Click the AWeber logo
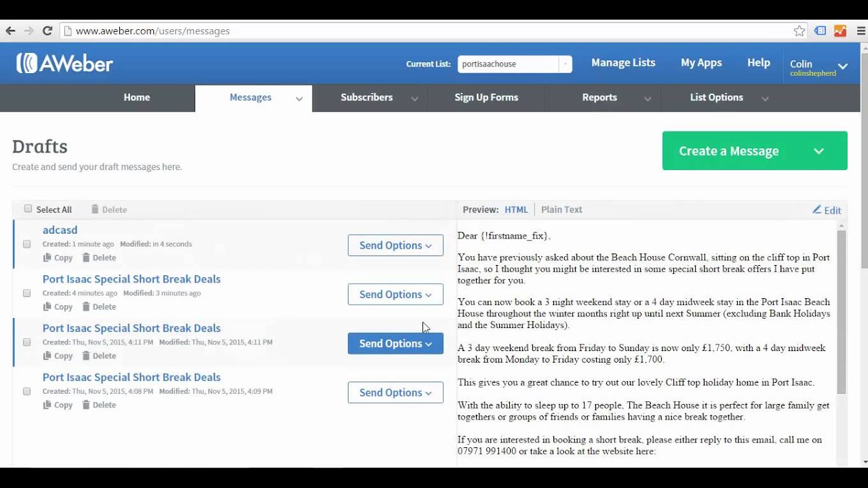This screenshot has width=868, height=488. (x=65, y=63)
